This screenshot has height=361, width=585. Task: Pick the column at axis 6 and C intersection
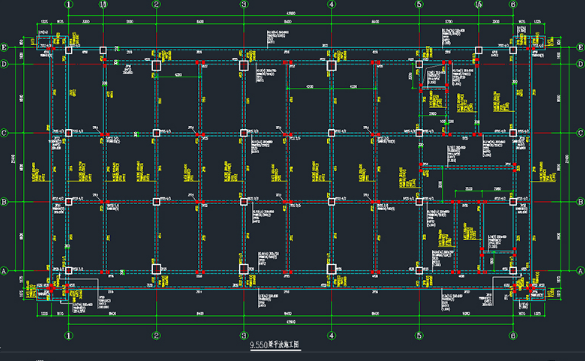pyautogui.click(x=513, y=133)
